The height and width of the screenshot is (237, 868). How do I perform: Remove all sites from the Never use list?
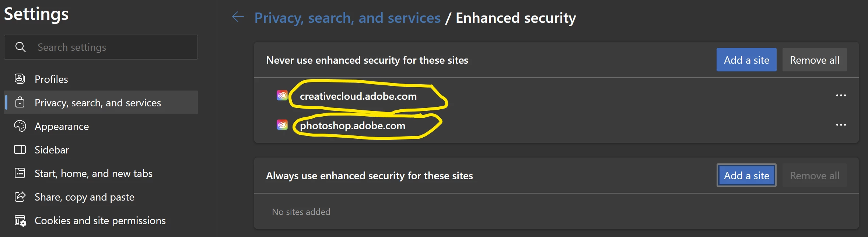pyautogui.click(x=815, y=60)
